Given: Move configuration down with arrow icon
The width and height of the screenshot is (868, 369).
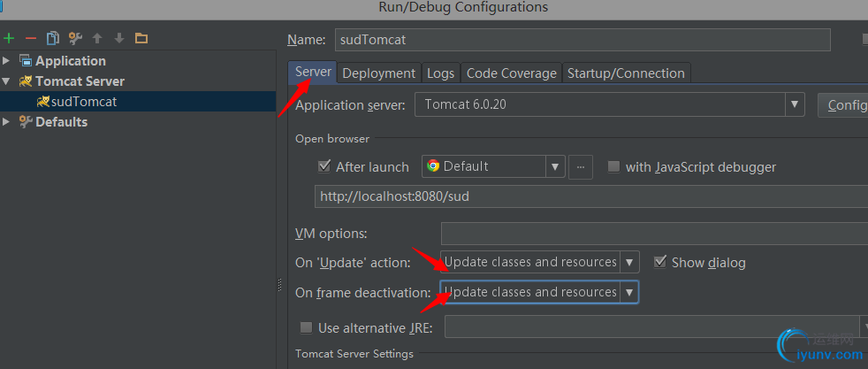Looking at the screenshot, I should (x=119, y=38).
